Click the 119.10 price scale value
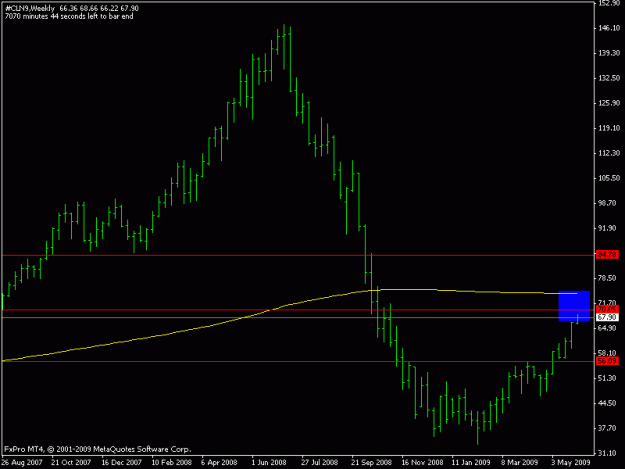Screen dimensions: 625x469 609,128
